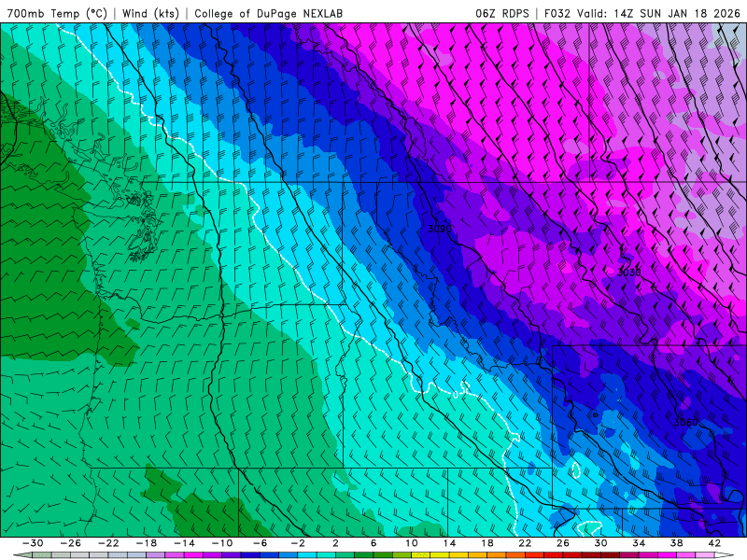The width and height of the screenshot is (747, 560).
Task: Click the -22 color scale label
Action: click(x=108, y=543)
